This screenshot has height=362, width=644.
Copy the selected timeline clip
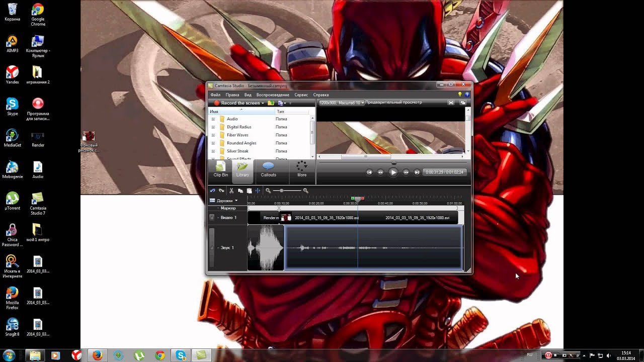coord(240,191)
